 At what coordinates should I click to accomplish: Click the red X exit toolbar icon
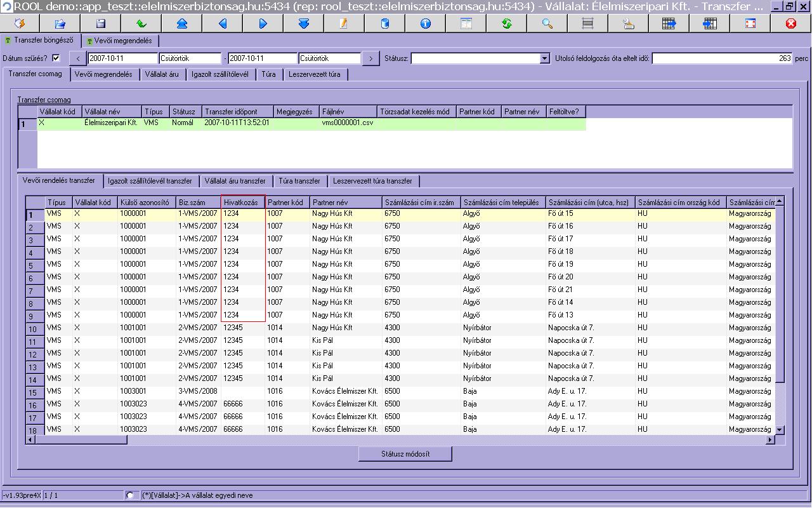pos(791,23)
